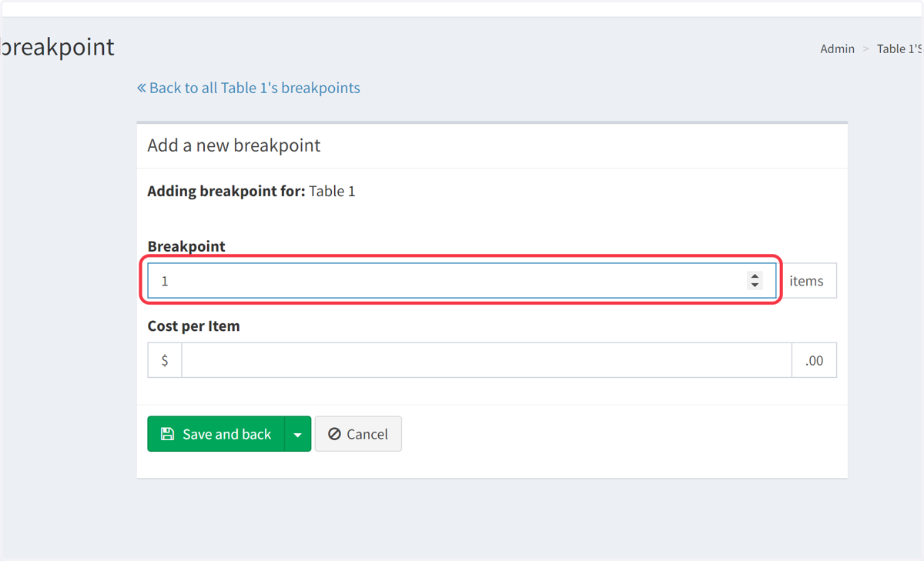The image size is (924, 561).
Task: Click the Save and back button
Action: (x=216, y=434)
